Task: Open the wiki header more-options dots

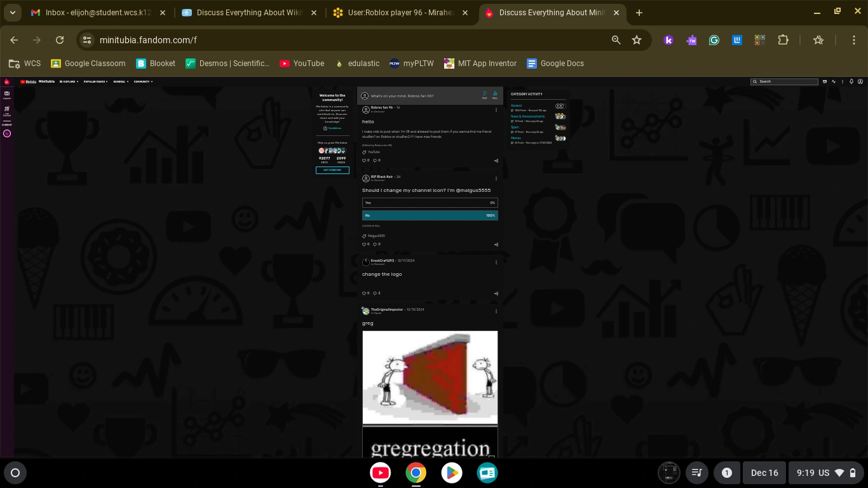Action: [x=843, y=81]
